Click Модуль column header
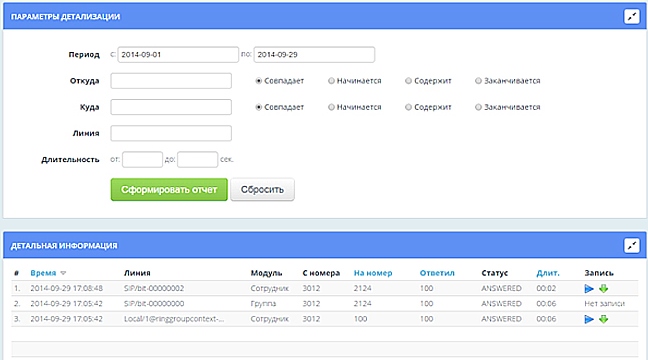 [266, 273]
